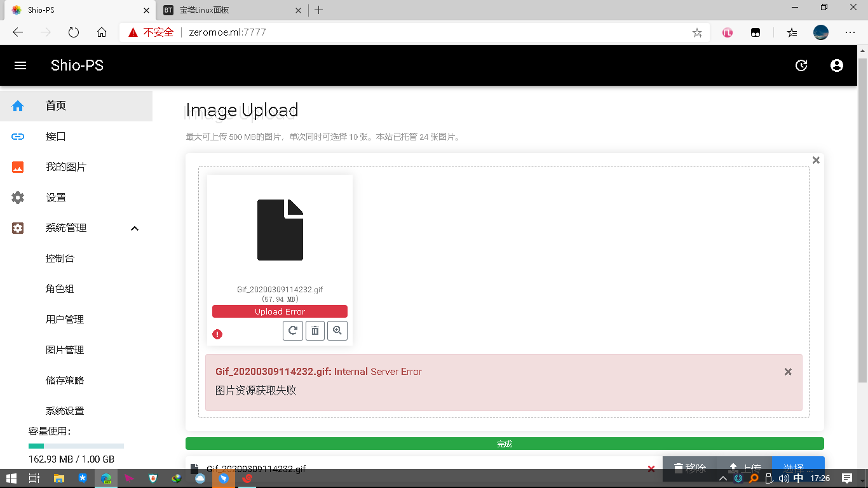
Task: Click the green 完成 progress bar
Action: pyautogui.click(x=505, y=444)
